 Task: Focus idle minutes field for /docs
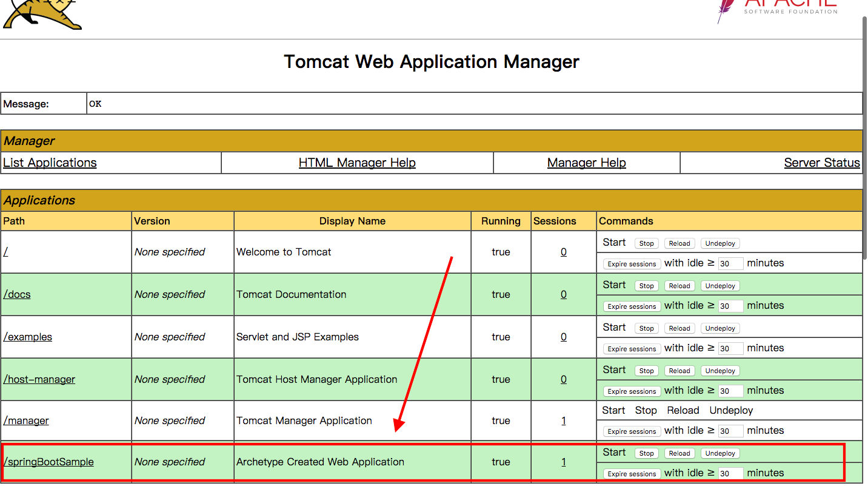[x=730, y=306]
